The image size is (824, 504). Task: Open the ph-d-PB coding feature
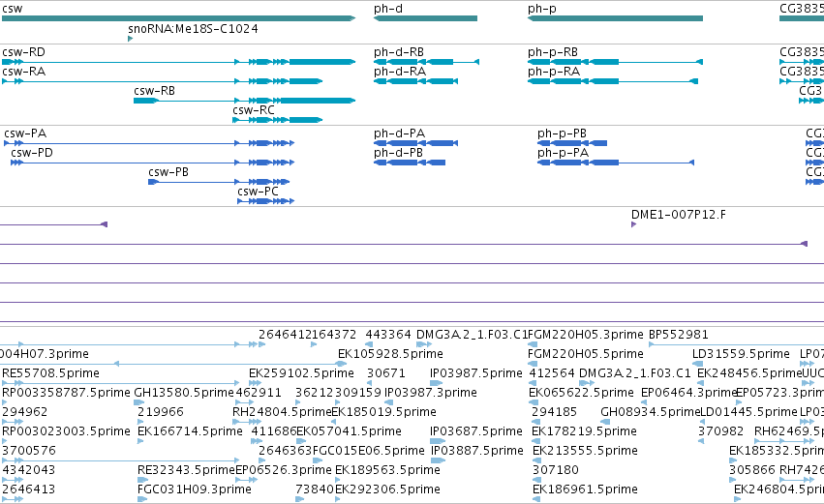tap(410, 163)
